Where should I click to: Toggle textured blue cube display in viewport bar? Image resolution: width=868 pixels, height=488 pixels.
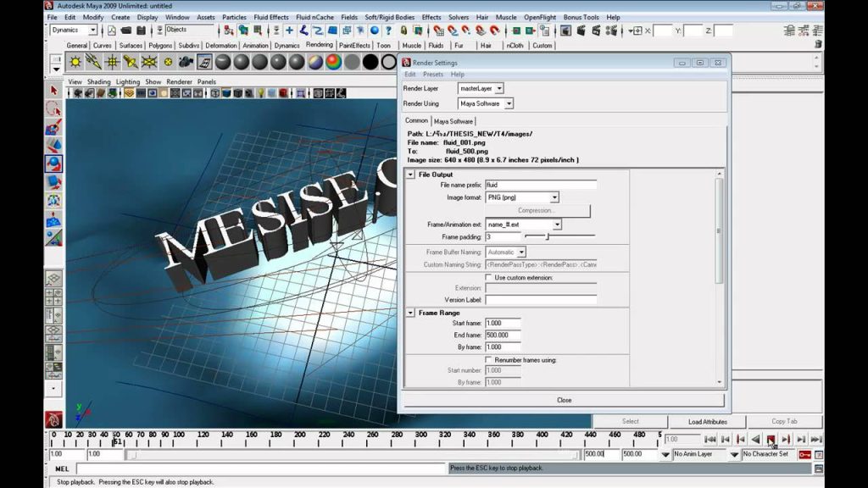pos(226,93)
